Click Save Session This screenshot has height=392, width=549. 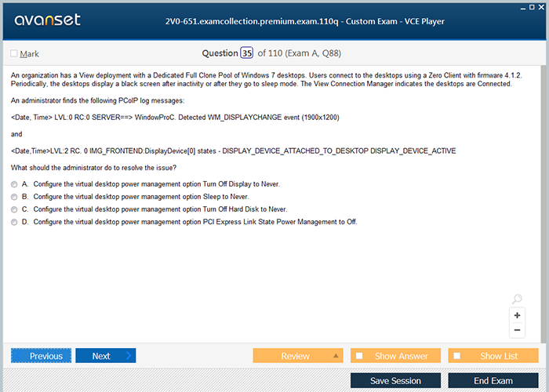point(394,380)
